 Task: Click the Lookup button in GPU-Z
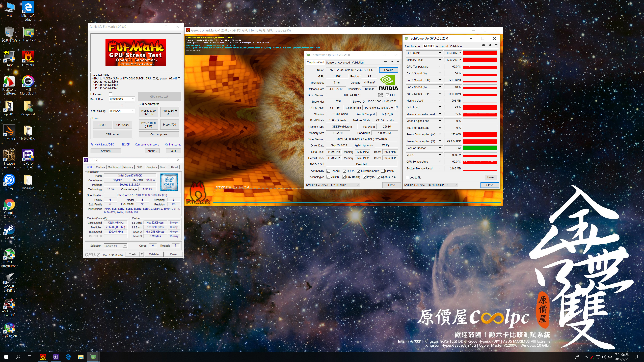[389, 70]
